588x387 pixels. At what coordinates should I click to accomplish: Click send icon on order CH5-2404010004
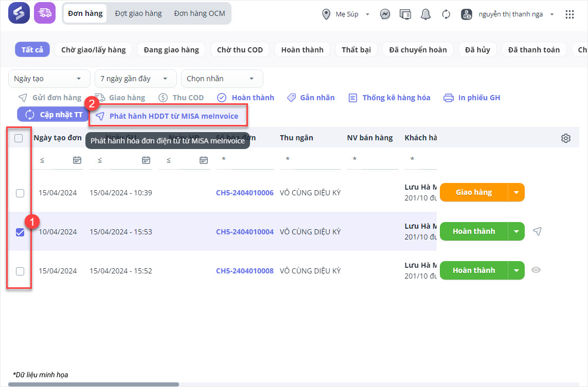[x=537, y=231]
